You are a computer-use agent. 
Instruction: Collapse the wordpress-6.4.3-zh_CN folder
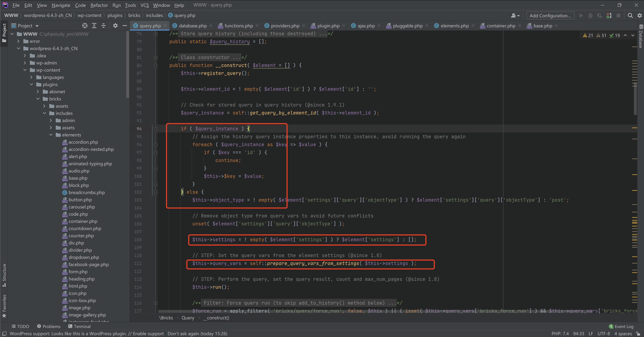[18, 48]
